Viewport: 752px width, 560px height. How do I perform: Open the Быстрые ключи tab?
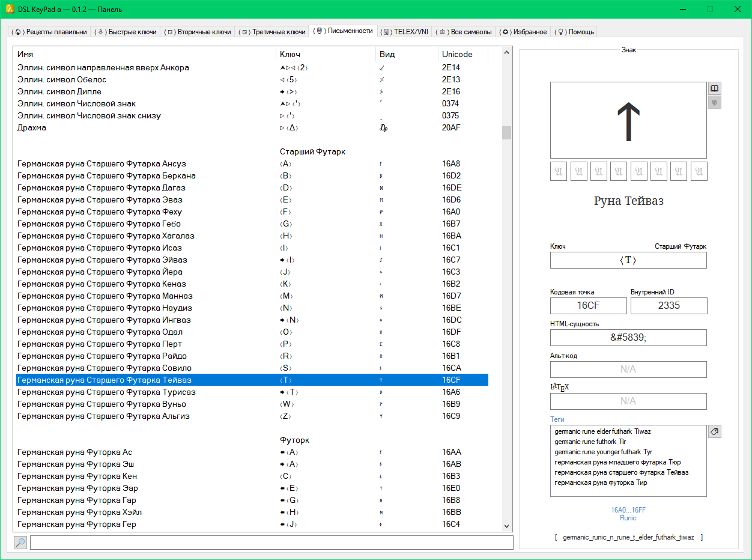(x=126, y=32)
